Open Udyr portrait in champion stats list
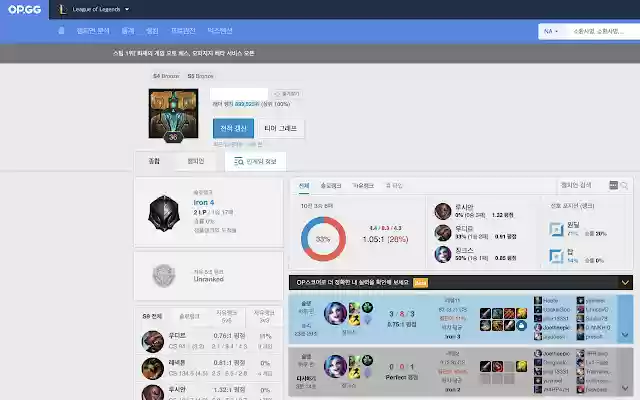This screenshot has height=400, width=640. coord(153,341)
